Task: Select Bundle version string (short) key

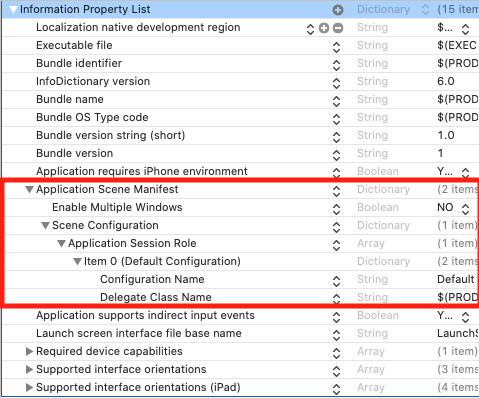Action: (x=111, y=135)
